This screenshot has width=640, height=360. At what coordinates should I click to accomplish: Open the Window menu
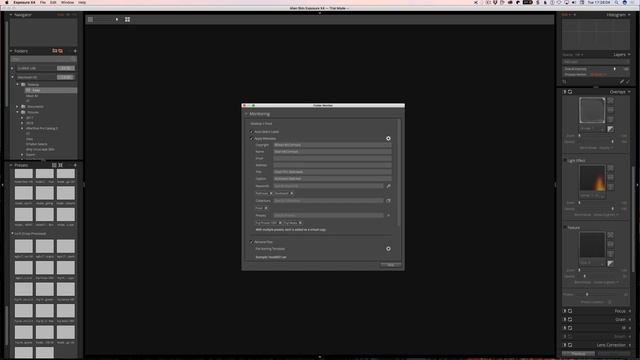[x=67, y=2]
